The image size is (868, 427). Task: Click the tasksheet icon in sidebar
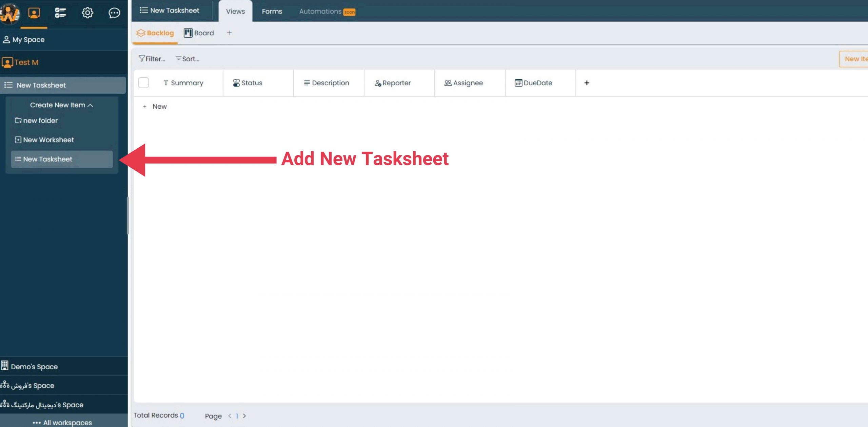click(17, 159)
